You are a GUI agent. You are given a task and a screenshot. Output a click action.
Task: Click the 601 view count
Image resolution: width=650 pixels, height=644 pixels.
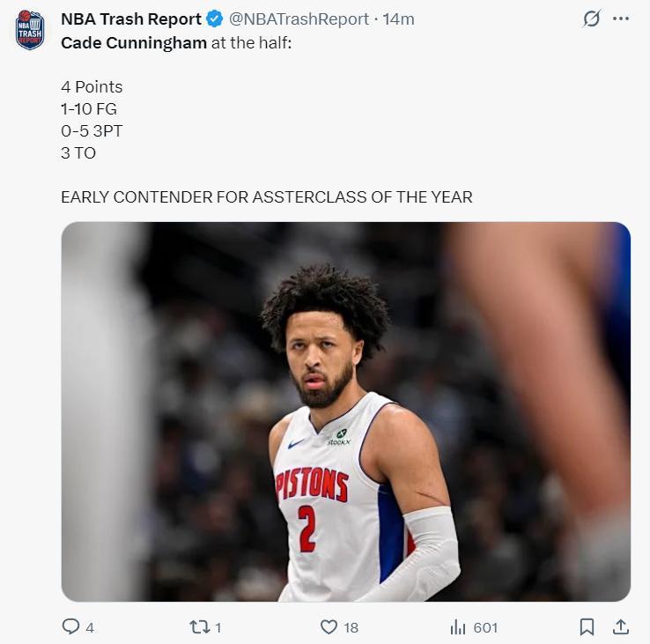coord(485,627)
